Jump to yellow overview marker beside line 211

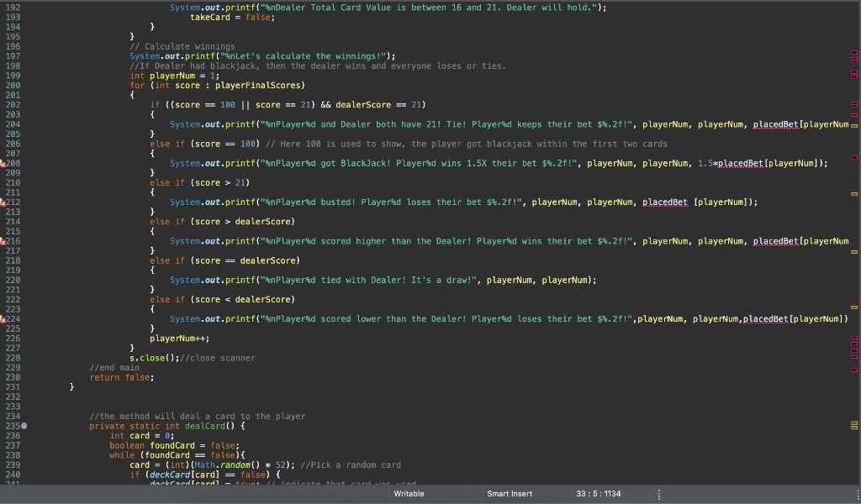(854, 194)
